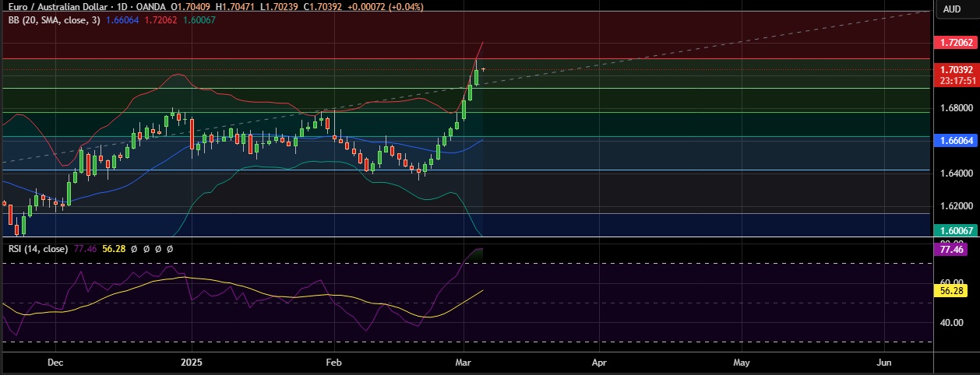Click the open value O1.70409
This screenshot has width=980, height=375.
pos(192,8)
